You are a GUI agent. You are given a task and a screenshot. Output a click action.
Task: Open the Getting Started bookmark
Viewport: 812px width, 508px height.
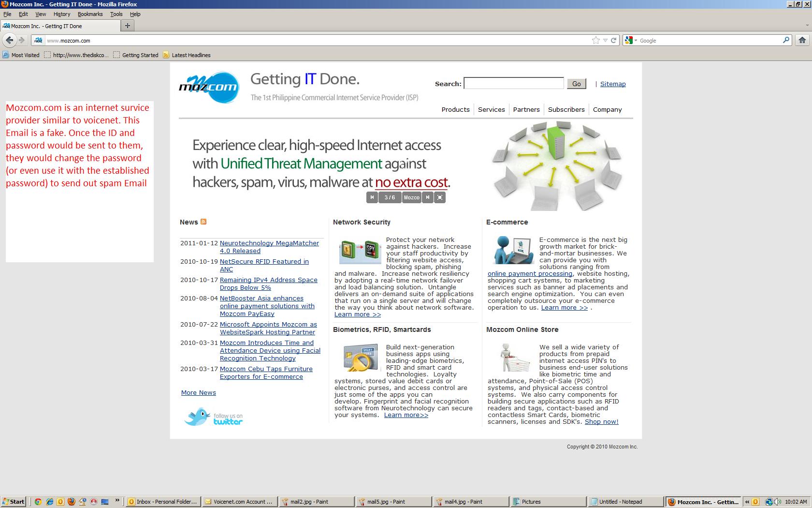[x=136, y=55]
